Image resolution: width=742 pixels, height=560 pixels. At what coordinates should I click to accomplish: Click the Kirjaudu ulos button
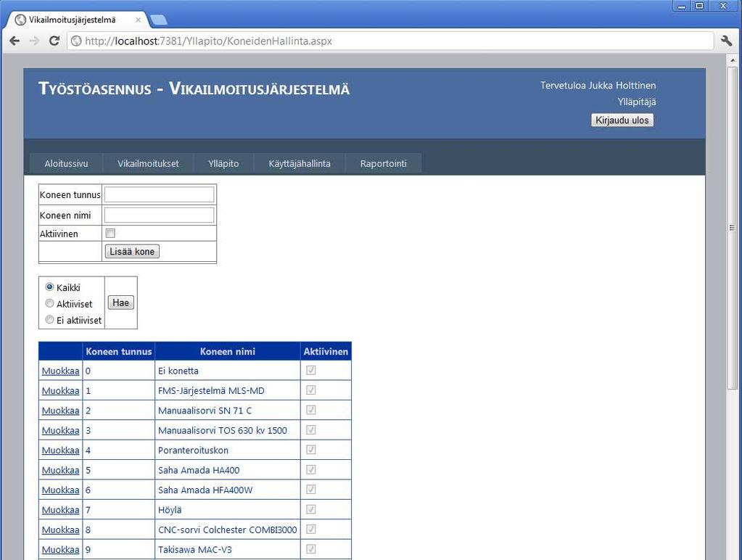tap(622, 120)
